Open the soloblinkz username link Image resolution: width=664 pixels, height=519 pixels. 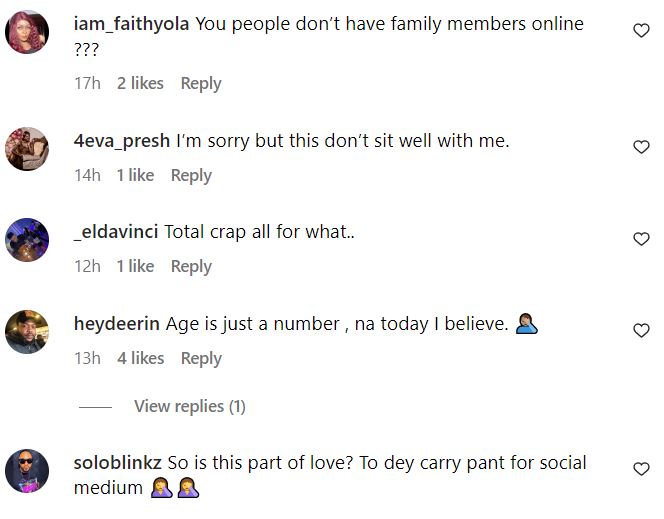pos(118,463)
